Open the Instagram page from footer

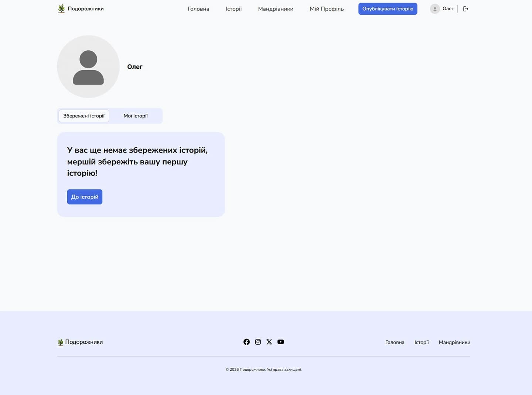[x=258, y=342]
